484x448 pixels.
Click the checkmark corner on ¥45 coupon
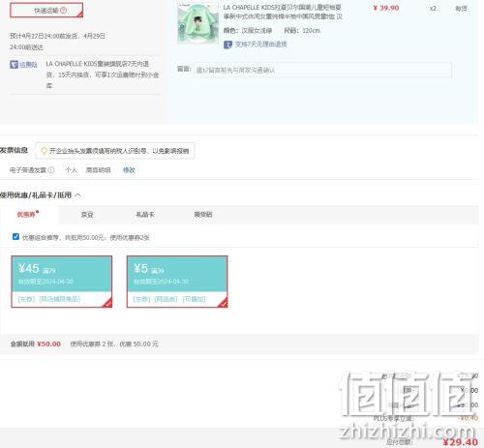pos(108,304)
